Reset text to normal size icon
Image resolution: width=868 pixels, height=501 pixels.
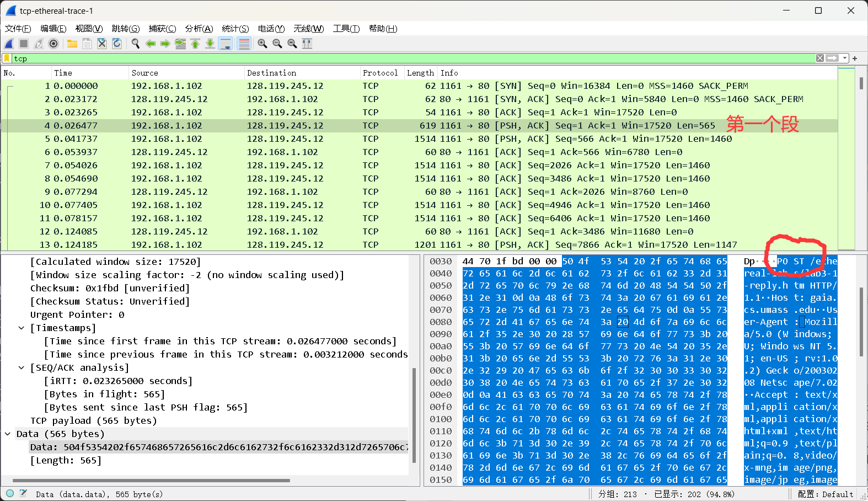(292, 44)
